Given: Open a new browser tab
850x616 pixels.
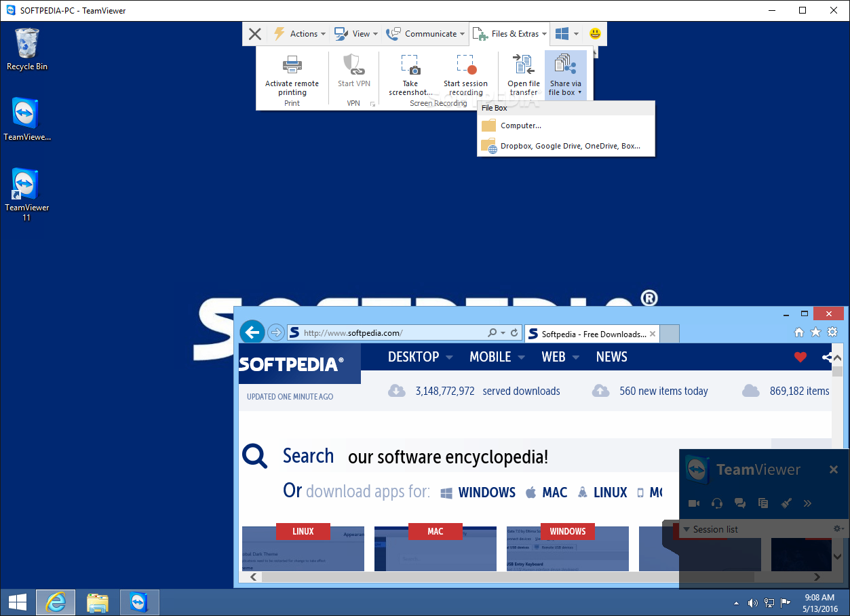Looking at the screenshot, I should (670, 334).
